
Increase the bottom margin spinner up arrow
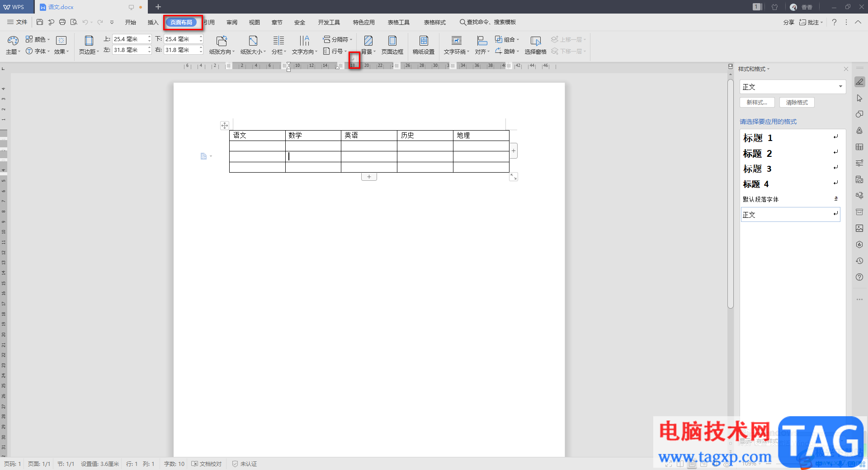tap(201, 37)
